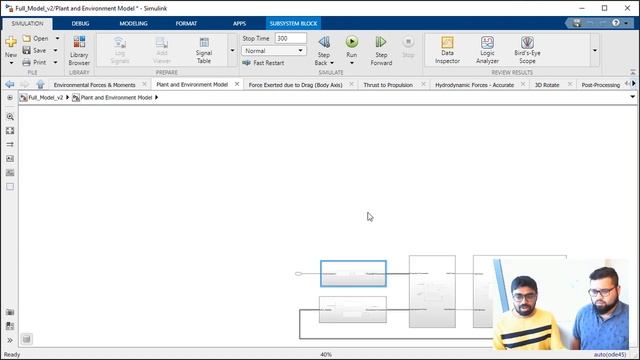Viewport: 640px width, 360px height.
Task: Select the subsystem block below highlighted one
Action: pyautogui.click(x=353, y=310)
